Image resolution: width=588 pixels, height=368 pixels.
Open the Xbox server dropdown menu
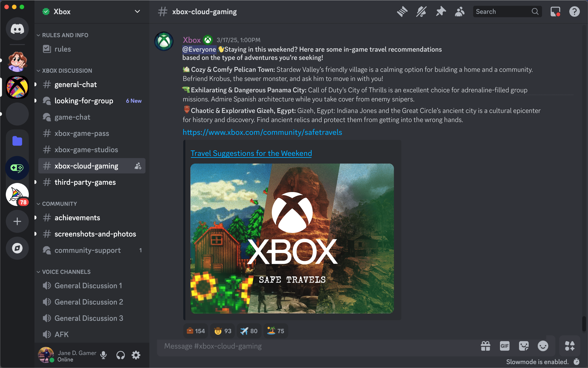click(137, 11)
